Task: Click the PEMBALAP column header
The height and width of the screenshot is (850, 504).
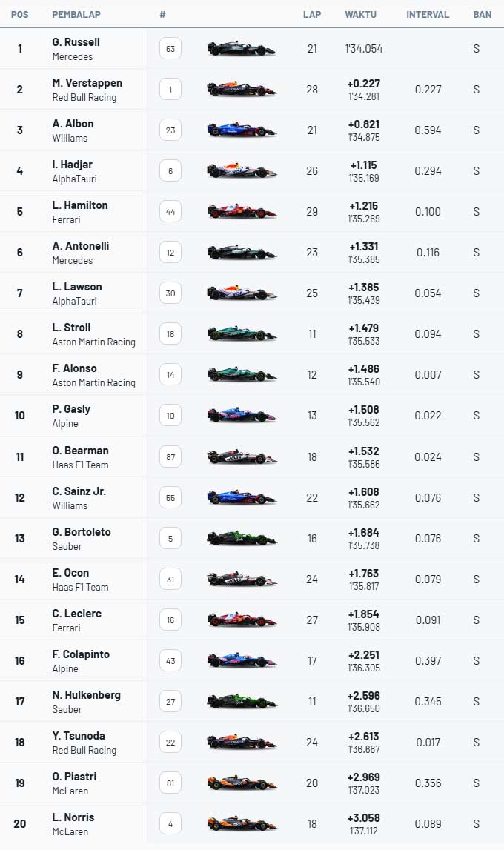Action: click(76, 14)
